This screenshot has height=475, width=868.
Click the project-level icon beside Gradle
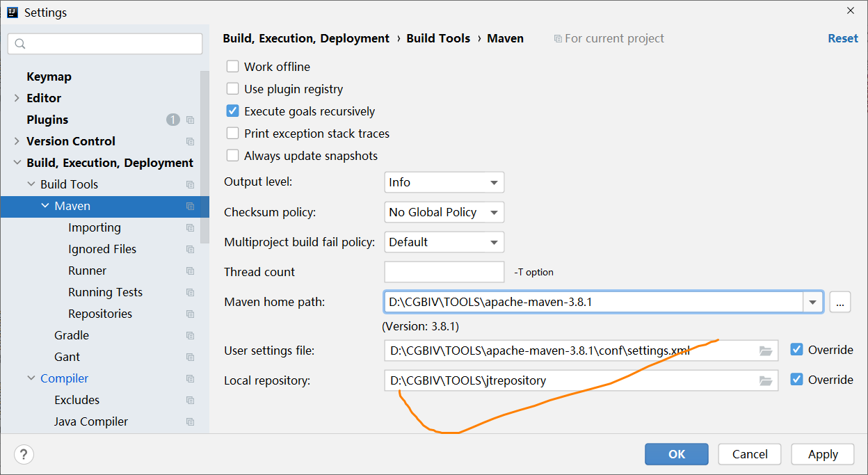tap(191, 335)
